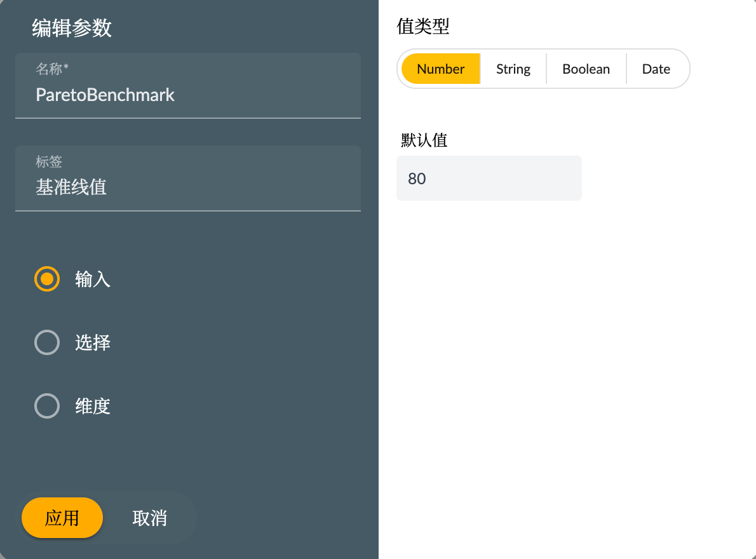756x559 pixels.
Task: Click the 应用 button to apply changes
Action: (62, 518)
